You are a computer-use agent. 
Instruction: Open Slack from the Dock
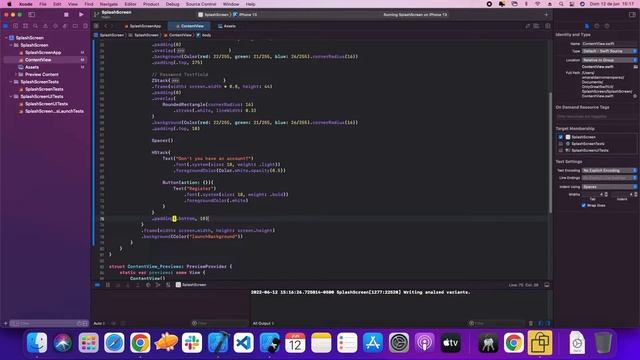click(x=192, y=343)
